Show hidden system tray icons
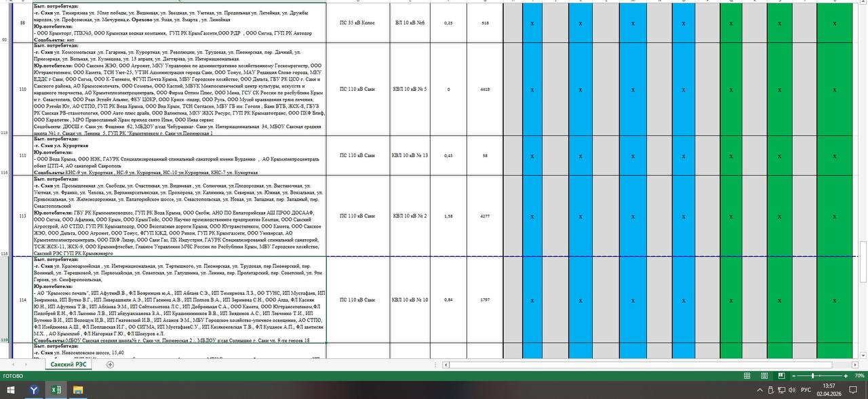 [759, 391]
